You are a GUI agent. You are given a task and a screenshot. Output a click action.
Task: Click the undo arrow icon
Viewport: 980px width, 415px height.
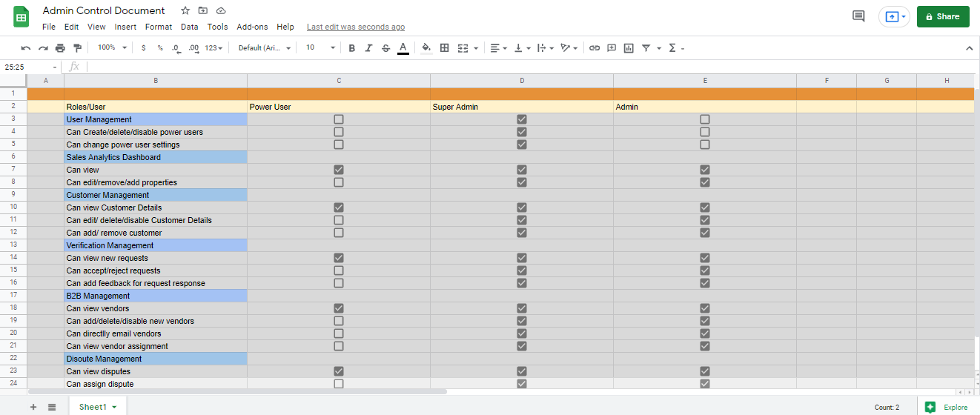pos(26,48)
